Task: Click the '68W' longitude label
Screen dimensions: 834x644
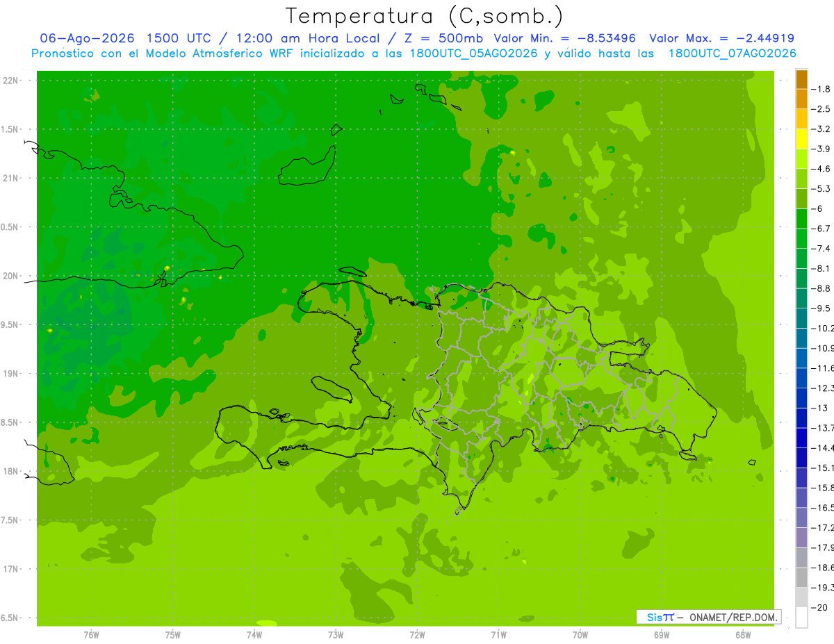Action: pyautogui.click(x=743, y=634)
